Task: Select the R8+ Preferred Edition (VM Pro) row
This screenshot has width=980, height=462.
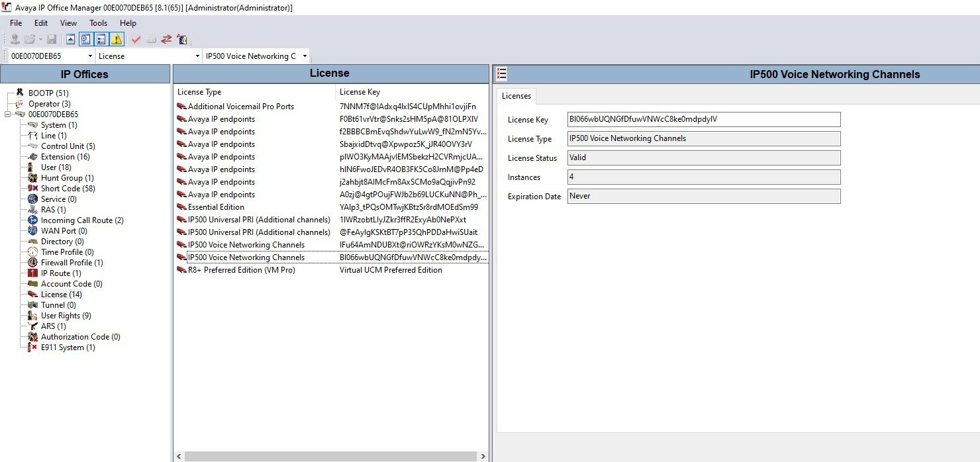Action: [331, 270]
